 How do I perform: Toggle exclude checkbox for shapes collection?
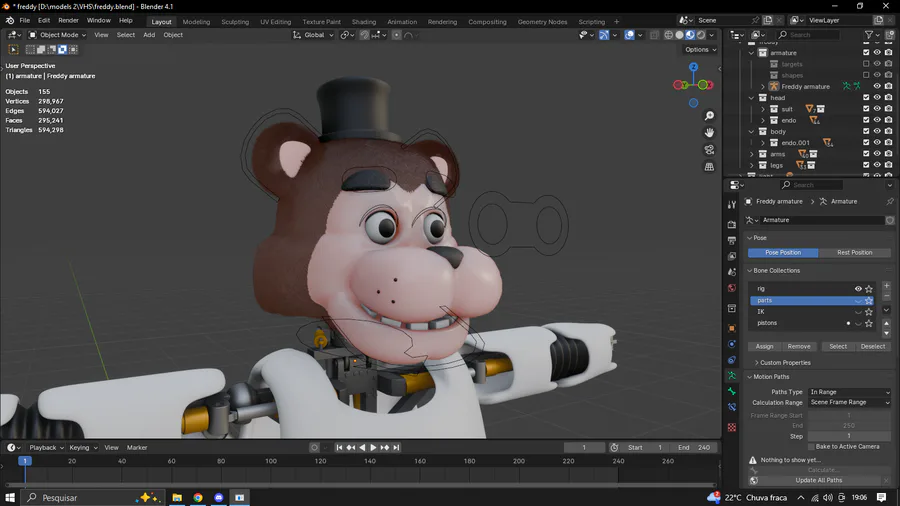click(866, 75)
